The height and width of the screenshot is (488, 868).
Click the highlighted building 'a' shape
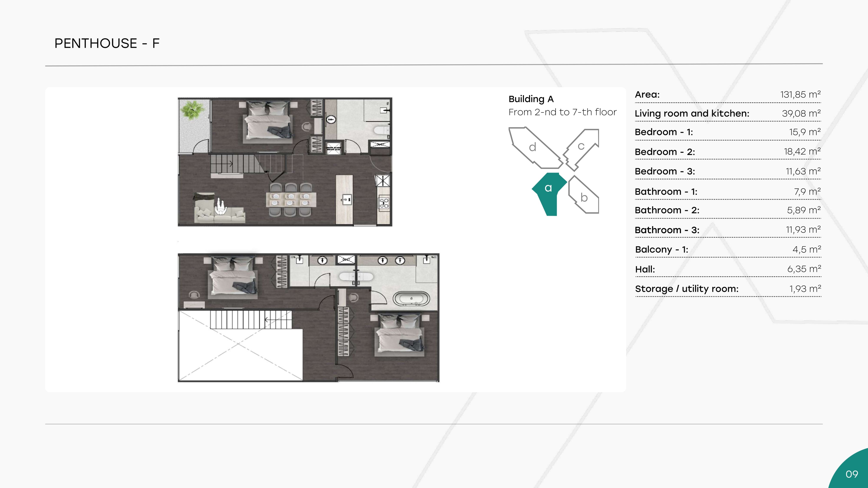tap(549, 194)
